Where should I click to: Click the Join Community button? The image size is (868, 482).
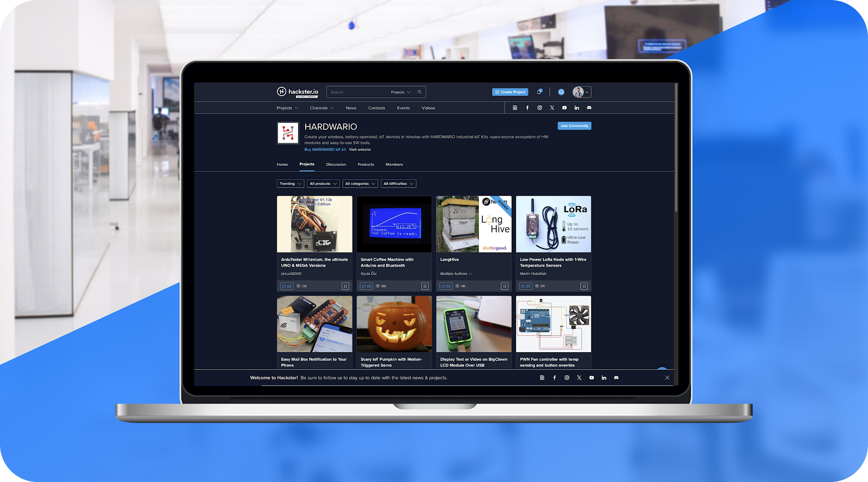[x=574, y=126]
